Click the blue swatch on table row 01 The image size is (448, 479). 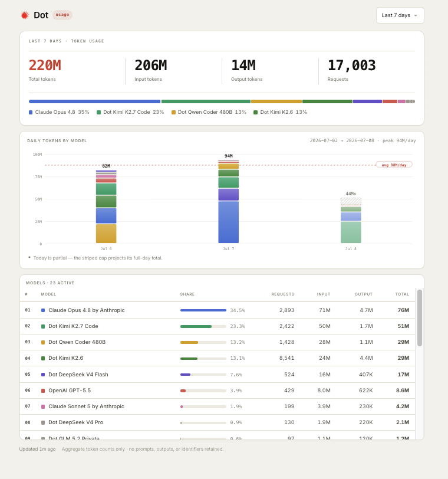click(43, 310)
